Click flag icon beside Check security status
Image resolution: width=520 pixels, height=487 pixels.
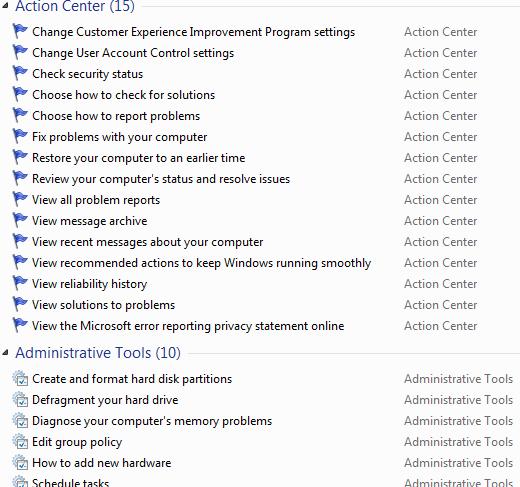point(20,73)
